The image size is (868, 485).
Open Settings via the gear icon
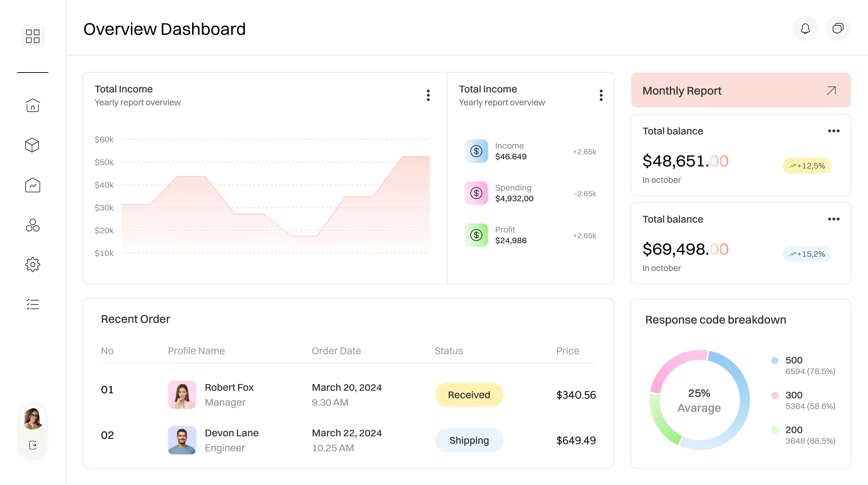pos(32,265)
